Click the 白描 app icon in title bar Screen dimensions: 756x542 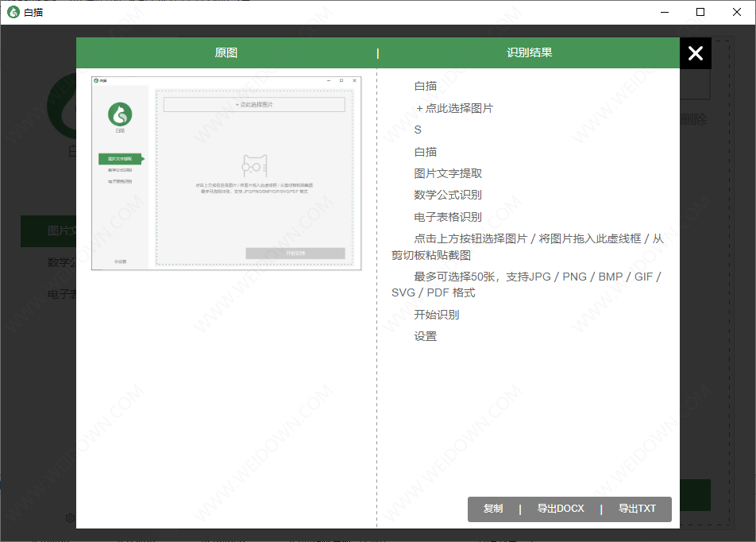[13, 12]
